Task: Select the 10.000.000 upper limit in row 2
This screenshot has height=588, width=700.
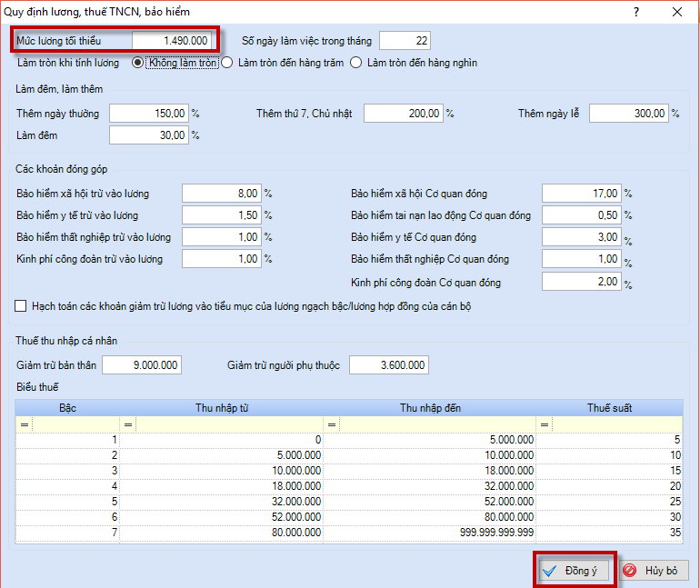Action: [429, 455]
